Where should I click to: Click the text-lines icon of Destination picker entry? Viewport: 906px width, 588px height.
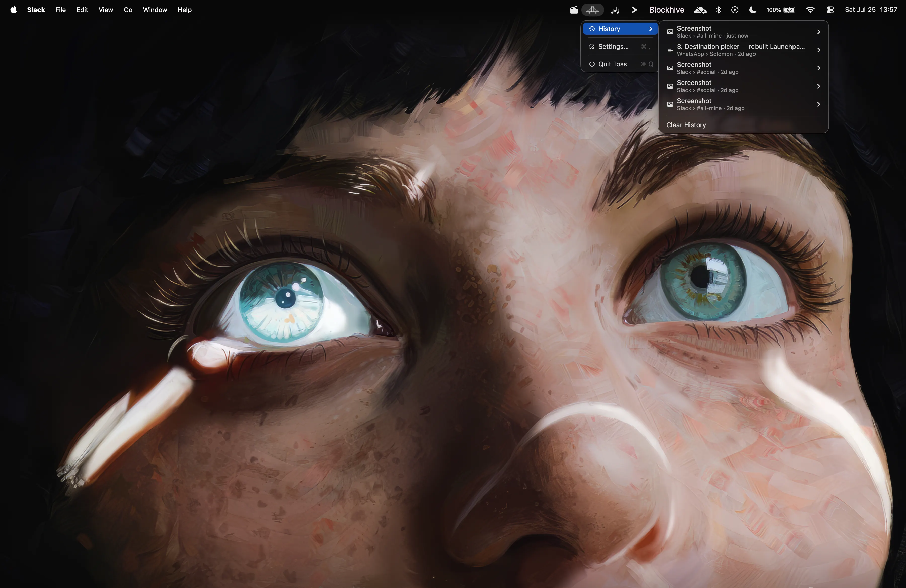(670, 50)
